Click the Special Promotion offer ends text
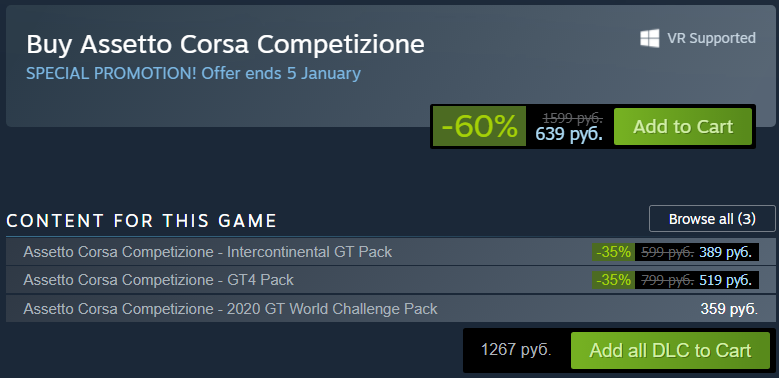Viewport: 779px width, 378px height. point(193,74)
